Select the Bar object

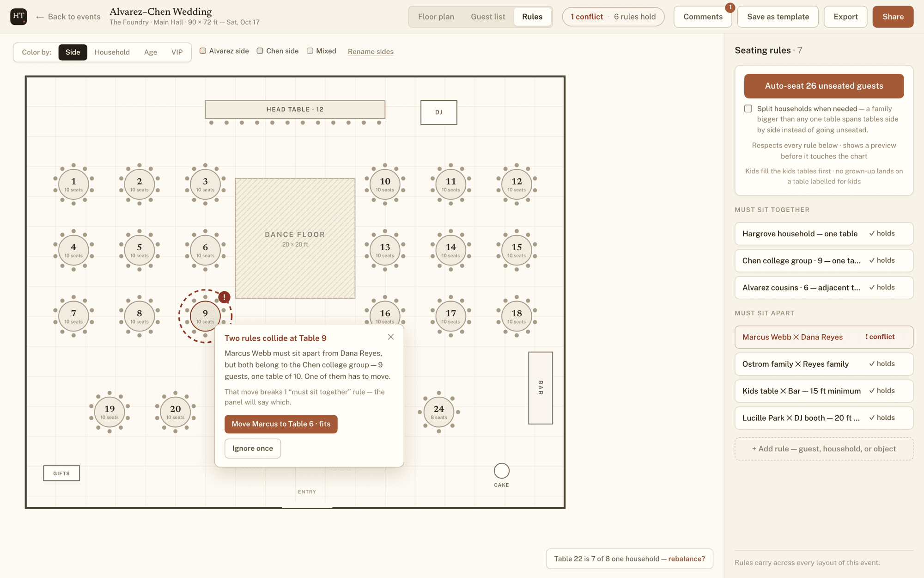point(541,388)
